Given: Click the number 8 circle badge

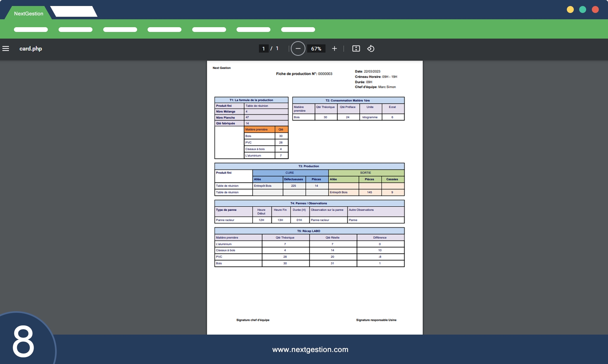Looking at the screenshot, I should coord(23,342).
